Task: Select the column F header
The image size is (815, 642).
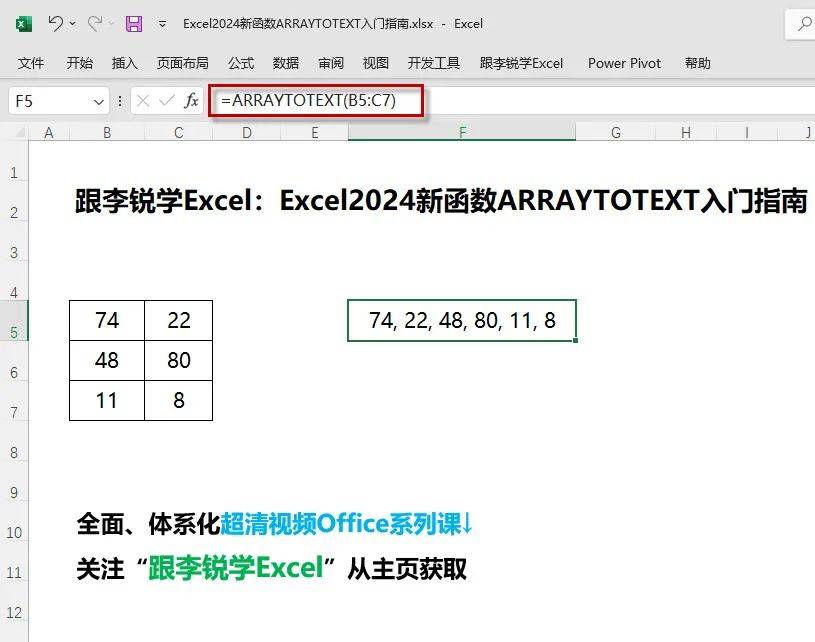Action: pyautogui.click(x=460, y=132)
